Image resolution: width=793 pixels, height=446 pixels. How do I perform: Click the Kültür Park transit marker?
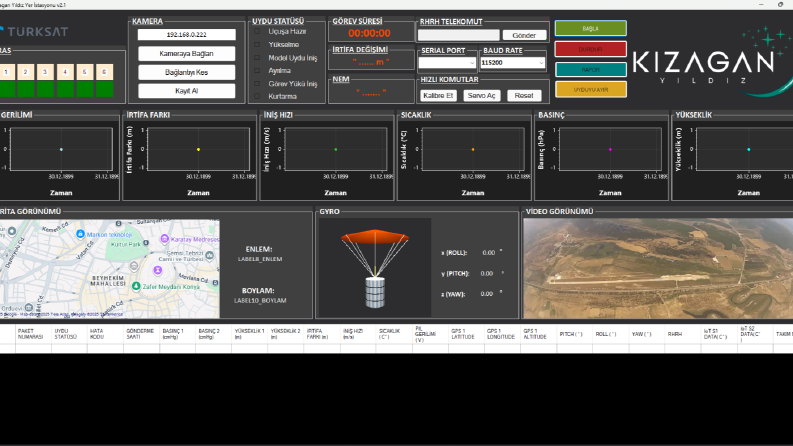146,243
